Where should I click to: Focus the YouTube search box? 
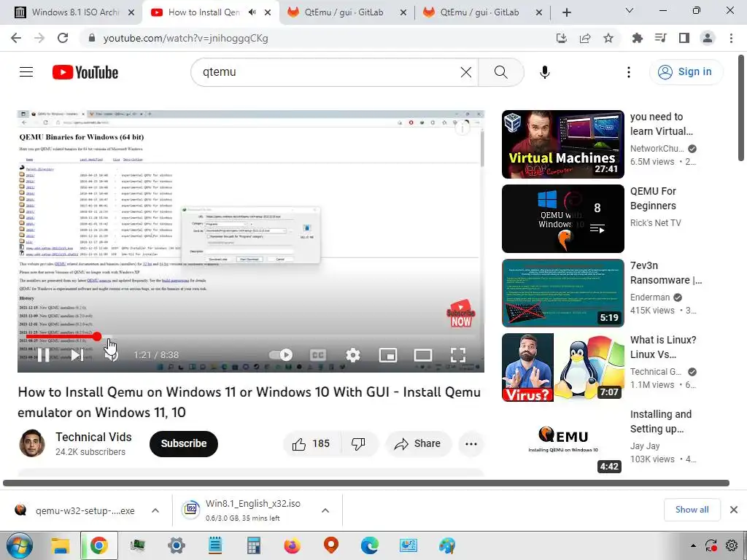pos(329,72)
